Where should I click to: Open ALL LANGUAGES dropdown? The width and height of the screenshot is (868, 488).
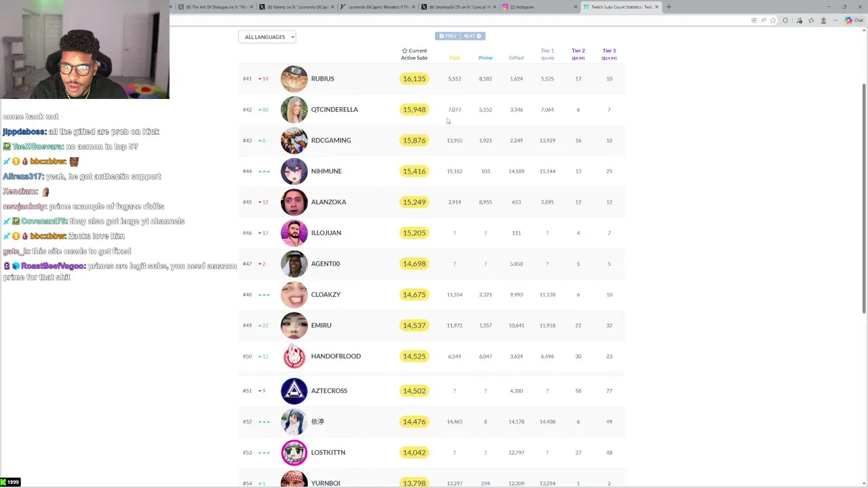pyautogui.click(x=267, y=37)
